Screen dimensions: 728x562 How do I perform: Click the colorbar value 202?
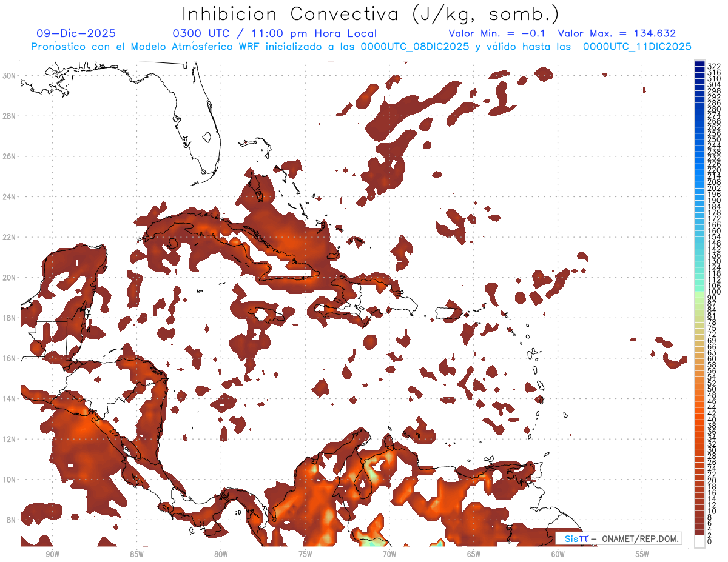(714, 188)
